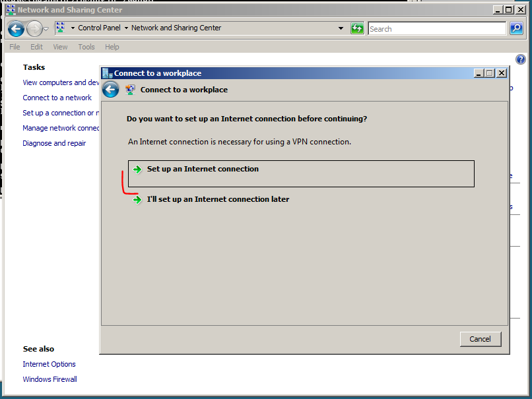Open the View menu
532x399 pixels.
pos(60,47)
